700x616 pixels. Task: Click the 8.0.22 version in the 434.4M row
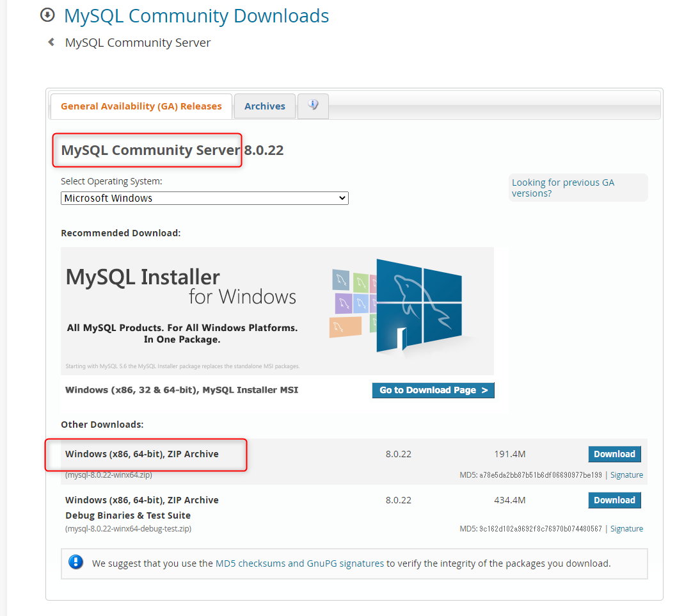[399, 500]
